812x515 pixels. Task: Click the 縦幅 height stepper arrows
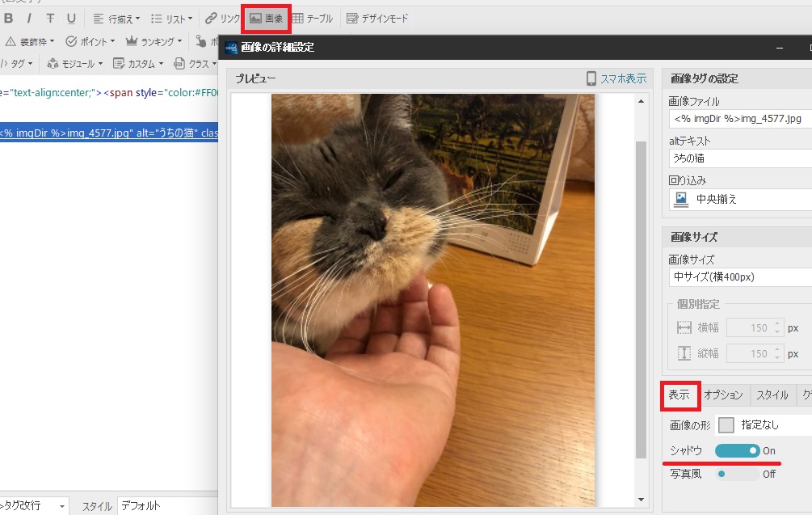(x=777, y=354)
